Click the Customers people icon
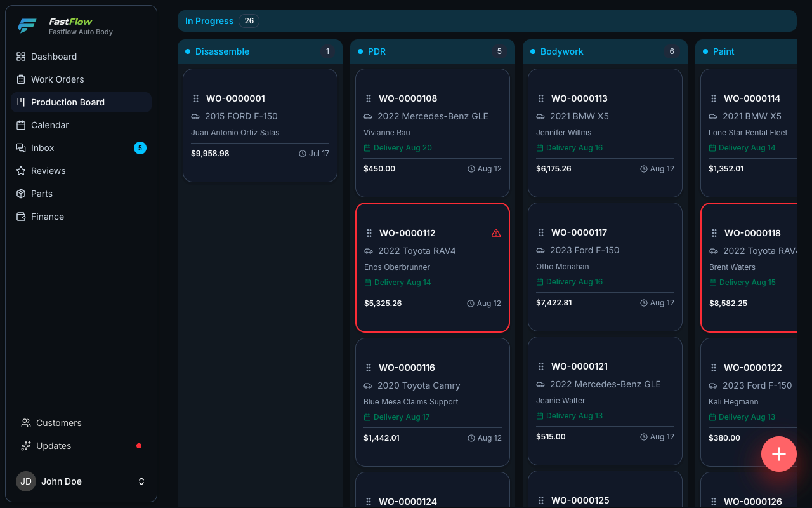This screenshot has width=812, height=508. pyautogui.click(x=26, y=423)
